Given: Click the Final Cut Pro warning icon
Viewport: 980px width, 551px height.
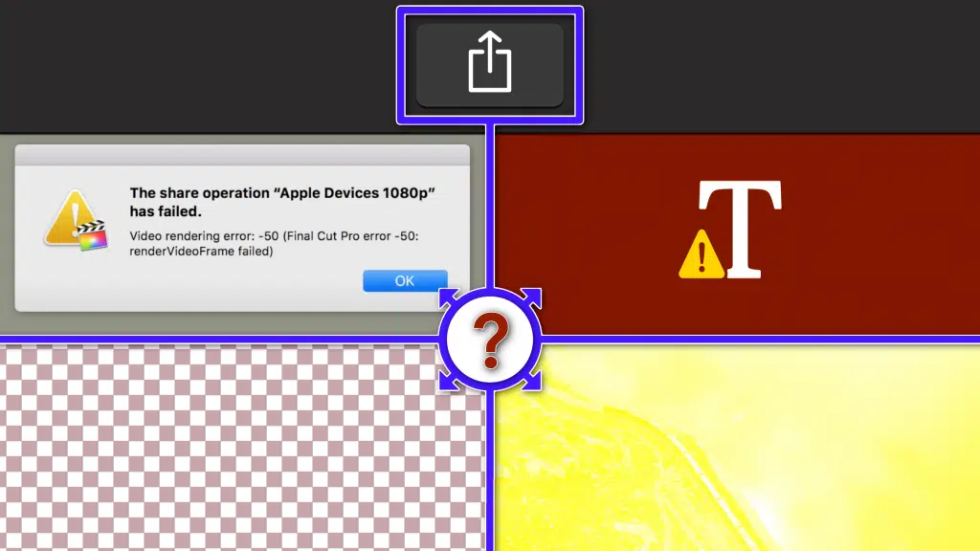Looking at the screenshot, I should pos(76,221).
